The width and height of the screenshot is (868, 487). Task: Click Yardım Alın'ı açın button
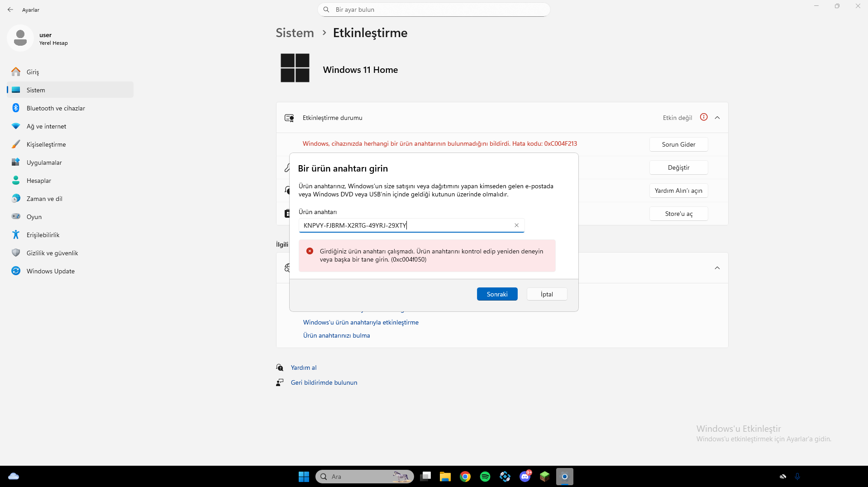point(678,191)
